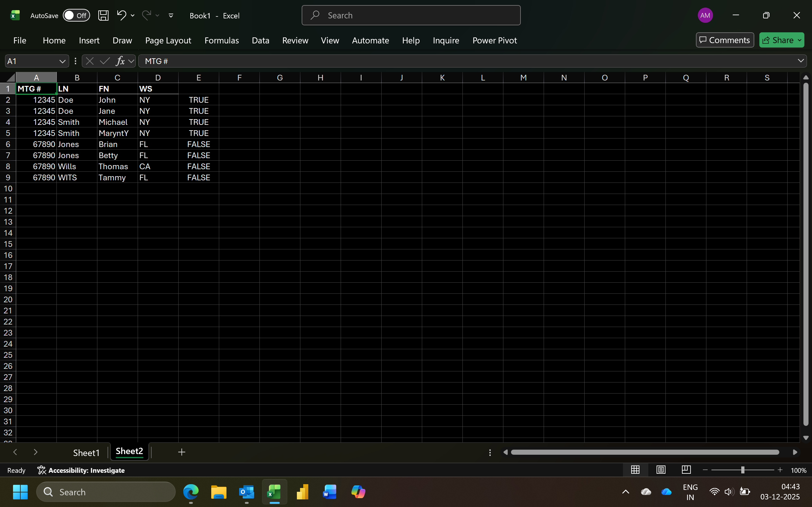The height and width of the screenshot is (507, 812).
Task: Open the Name Box dropdown arrow
Action: 62,61
